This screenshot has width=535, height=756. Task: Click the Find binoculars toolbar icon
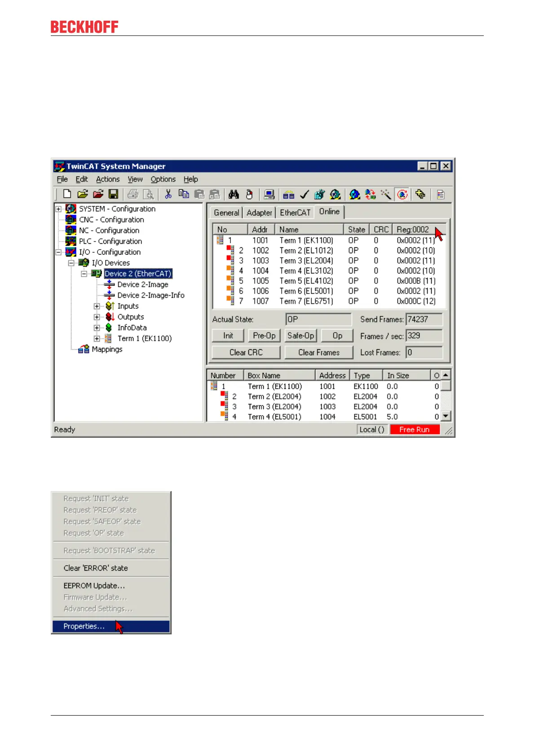234,194
